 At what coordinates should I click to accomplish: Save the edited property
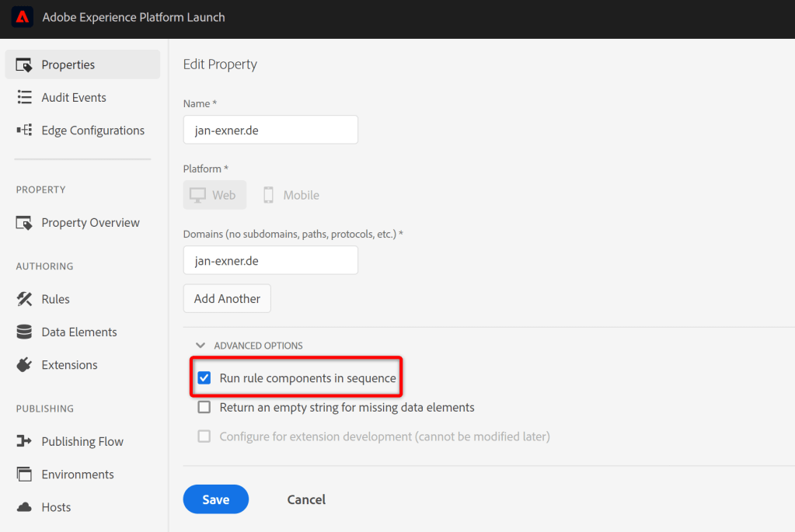pyautogui.click(x=215, y=499)
